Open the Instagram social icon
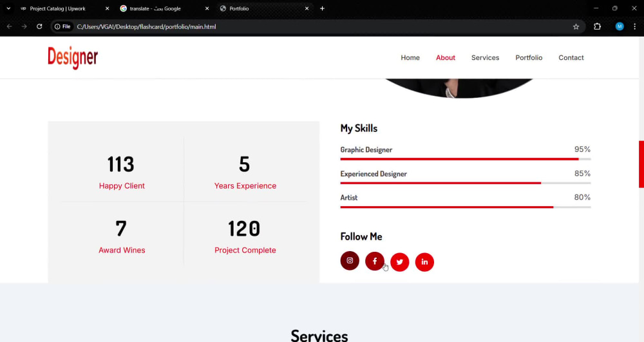 tap(350, 261)
